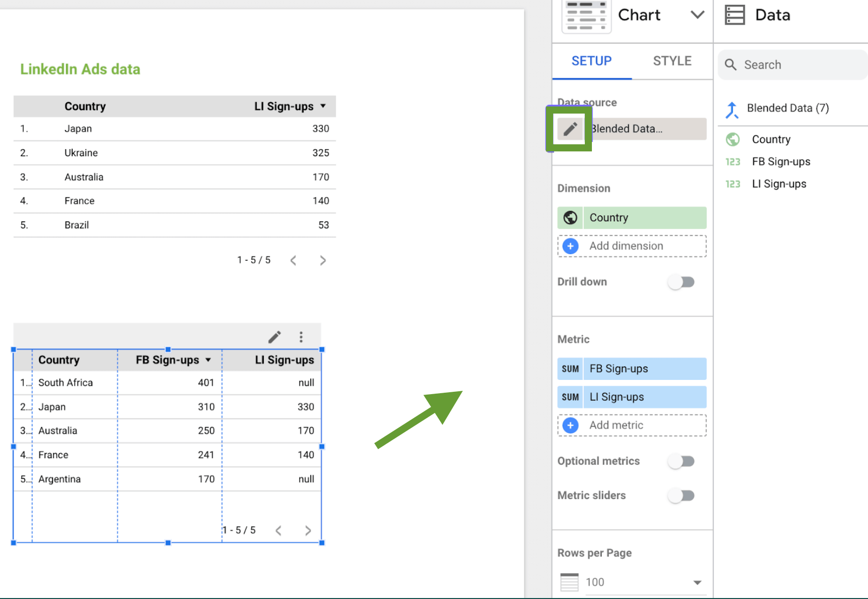Click the 123 icon beside FB Sign-ups field
The height and width of the screenshot is (599, 868).
pyautogui.click(x=733, y=162)
